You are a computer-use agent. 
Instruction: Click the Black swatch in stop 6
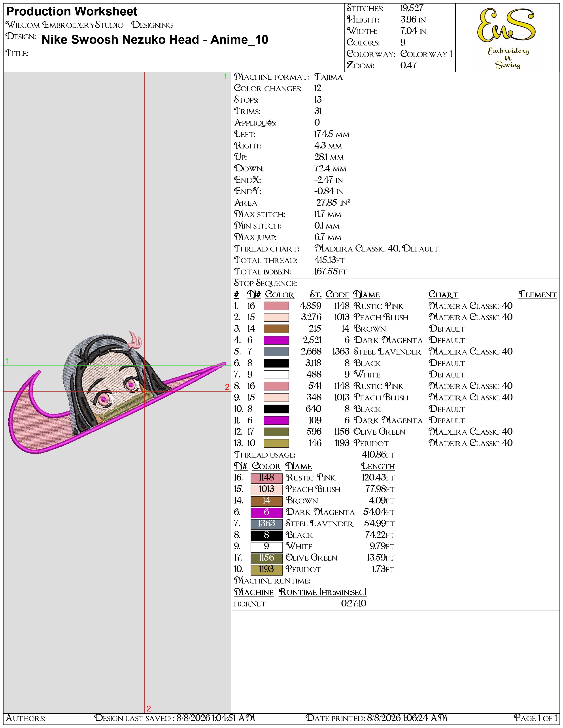(276, 363)
